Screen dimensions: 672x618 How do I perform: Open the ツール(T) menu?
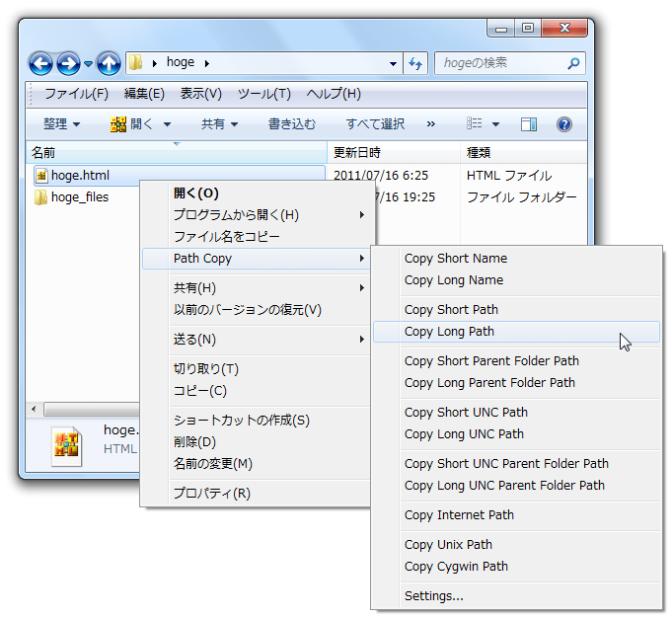click(x=264, y=94)
